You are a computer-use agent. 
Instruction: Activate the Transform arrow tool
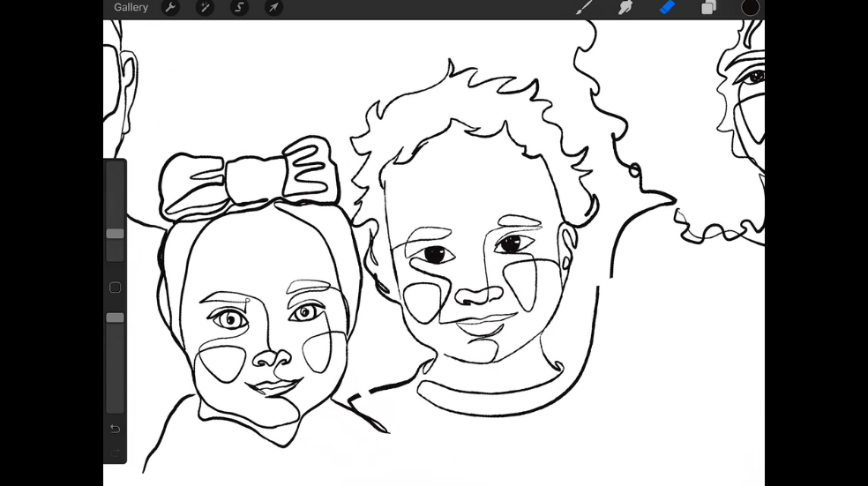click(x=273, y=8)
